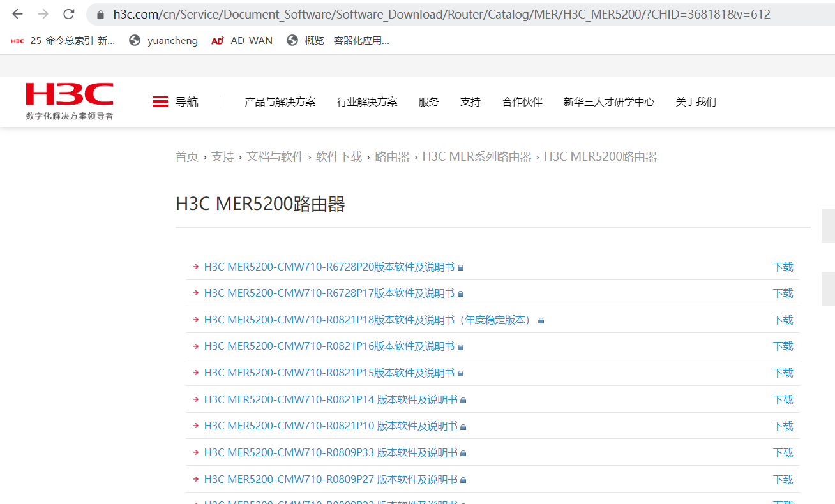Screen dimensions: 835x504
Task: Open the 行业解决方案 menu
Action: pyautogui.click(x=367, y=102)
